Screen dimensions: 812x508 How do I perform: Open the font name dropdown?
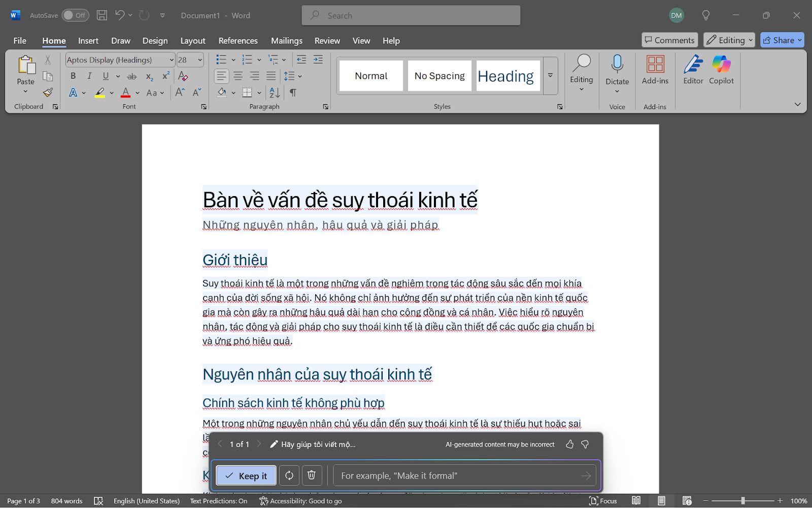[172, 60]
